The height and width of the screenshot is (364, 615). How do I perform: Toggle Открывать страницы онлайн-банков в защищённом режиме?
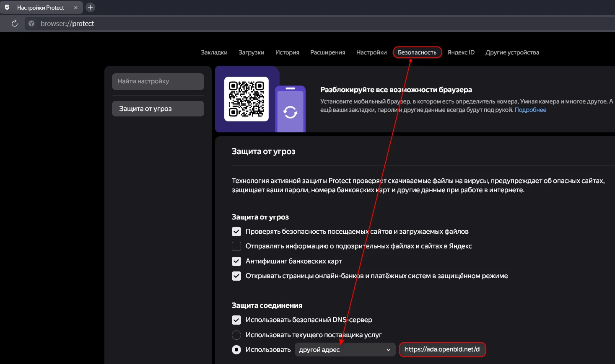(x=236, y=276)
